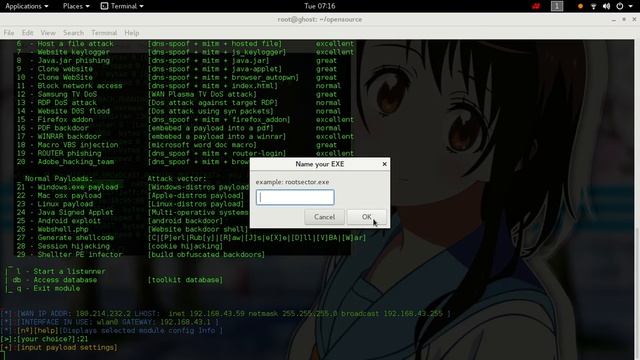Click OK in Name your EXE dialog
Screen dimensions: 640x360
(x=367, y=217)
